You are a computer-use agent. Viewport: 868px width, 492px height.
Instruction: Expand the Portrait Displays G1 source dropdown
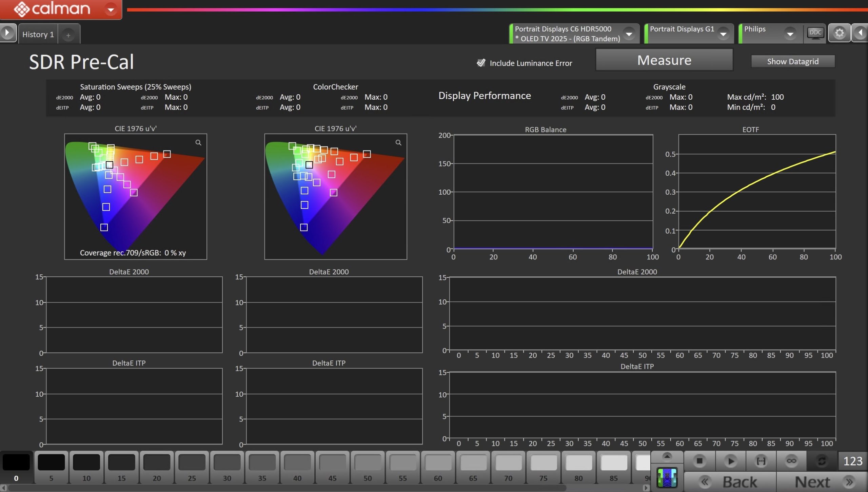[723, 34]
